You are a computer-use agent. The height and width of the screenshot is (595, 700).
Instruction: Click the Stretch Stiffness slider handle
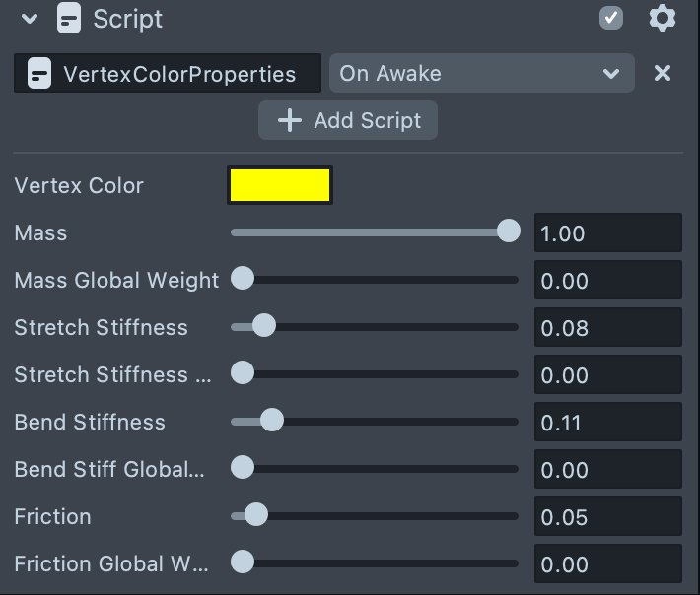pos(263,326)
